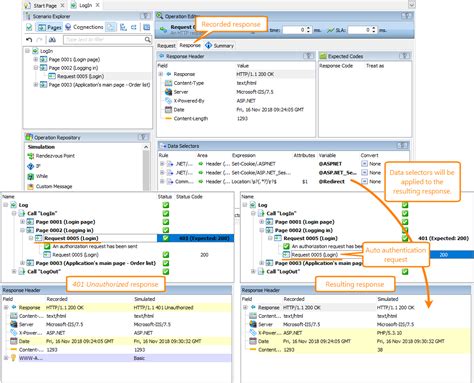
Task: Toggle the Pages view button
Action: click(49, 27)
